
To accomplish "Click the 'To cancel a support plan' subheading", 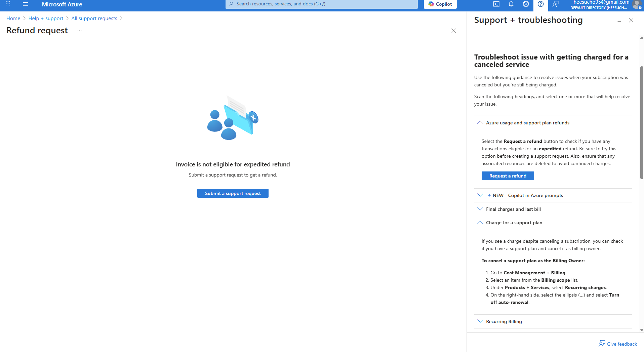I will tap(533, 261).
